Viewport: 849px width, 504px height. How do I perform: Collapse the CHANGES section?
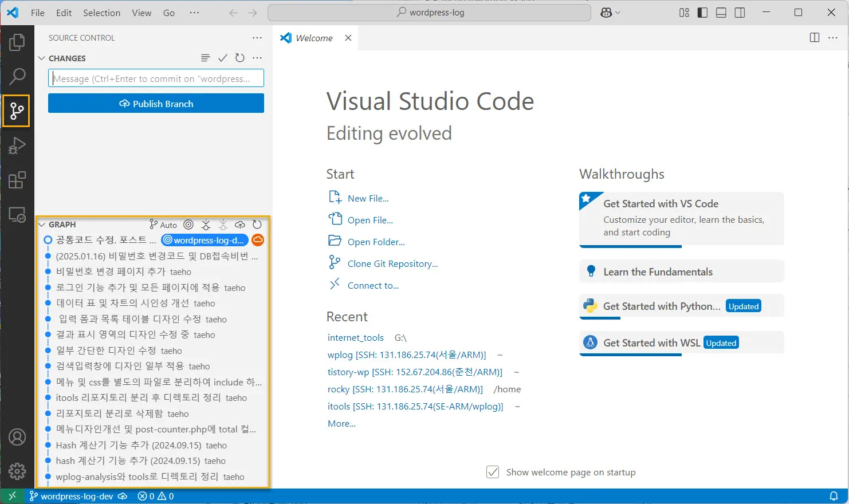click(x=42, y=58)
